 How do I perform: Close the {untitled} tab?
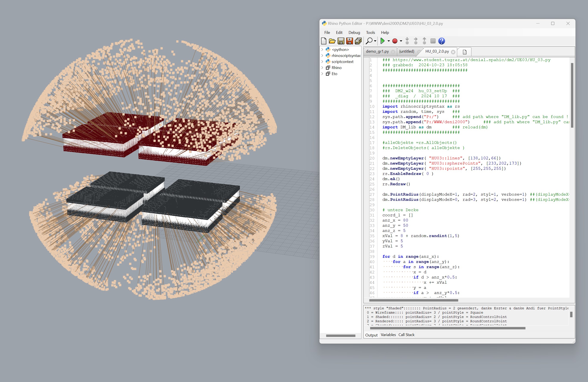419,51
